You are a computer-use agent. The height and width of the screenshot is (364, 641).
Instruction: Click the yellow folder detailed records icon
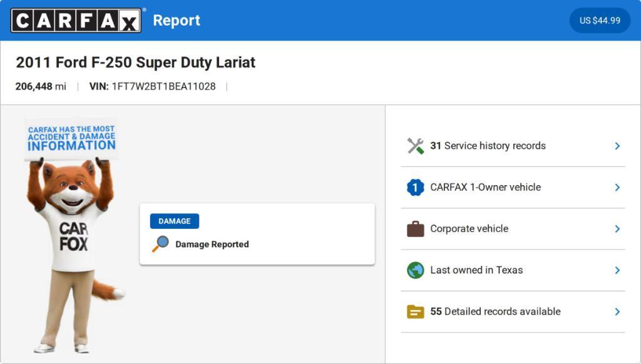tap(416, 311)
